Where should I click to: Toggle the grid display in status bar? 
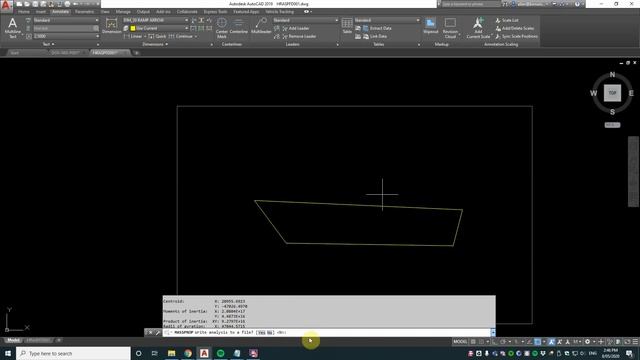click(x=473, y=342)
